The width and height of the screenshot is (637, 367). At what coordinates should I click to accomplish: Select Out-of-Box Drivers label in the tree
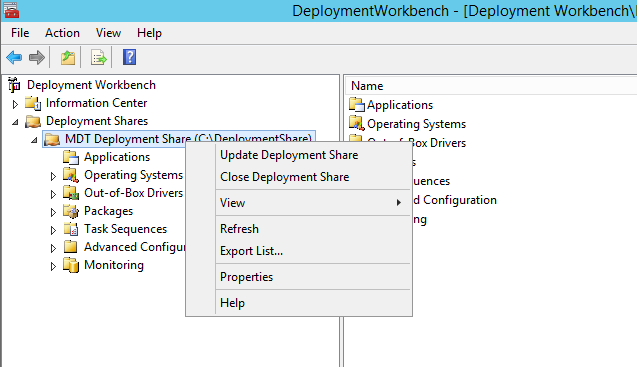pyautogui.click(x=134, y=193)
